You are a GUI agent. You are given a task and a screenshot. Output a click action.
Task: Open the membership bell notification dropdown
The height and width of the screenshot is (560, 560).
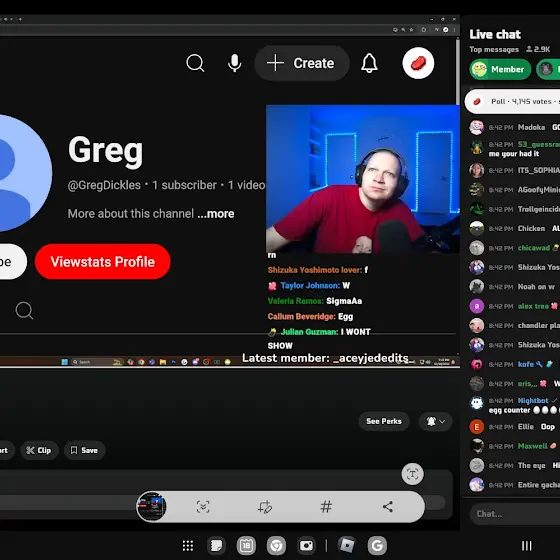(435, 421)
